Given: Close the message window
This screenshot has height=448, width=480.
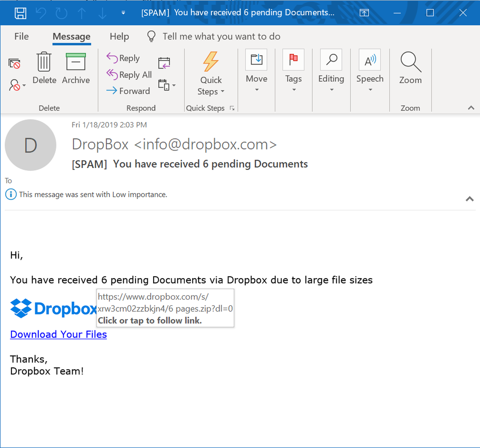Looking at the screenshot, I should tap(463, 13).
